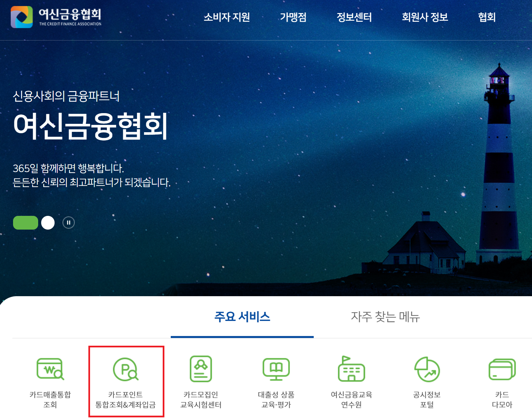Open the 카드포인트 통합조회 P icon

click(x=126, y=369)
